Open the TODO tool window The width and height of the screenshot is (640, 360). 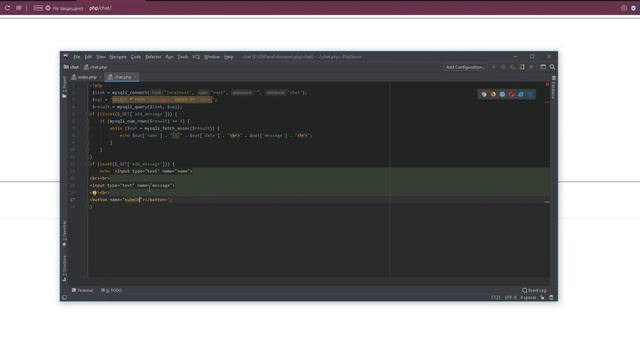[111, 290]
